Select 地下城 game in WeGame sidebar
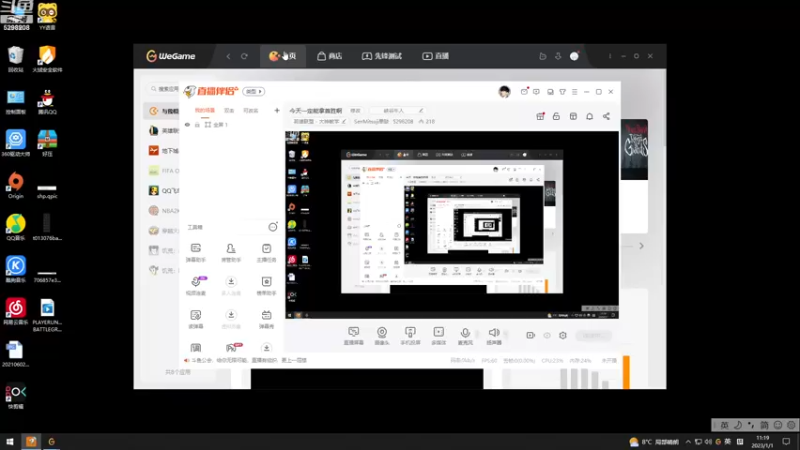This screenshot has width=800, height=450. click(x=163, y=151)
